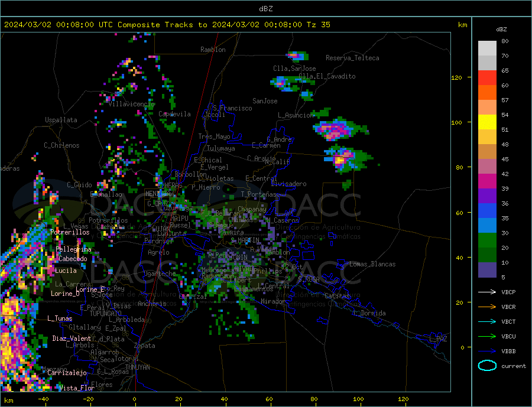Click the 'Capdevila' place label
Screen dimensions: 532x407
tap(174, 114)
